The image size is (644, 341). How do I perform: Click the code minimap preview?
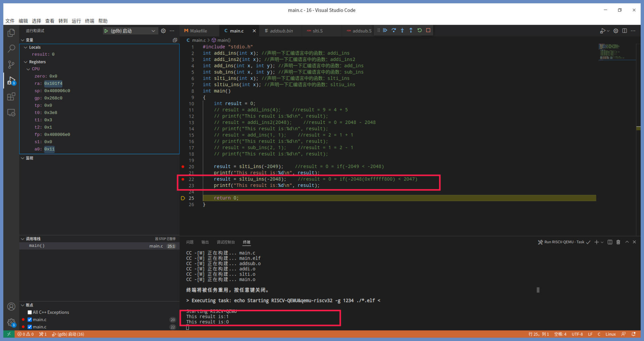612,52
